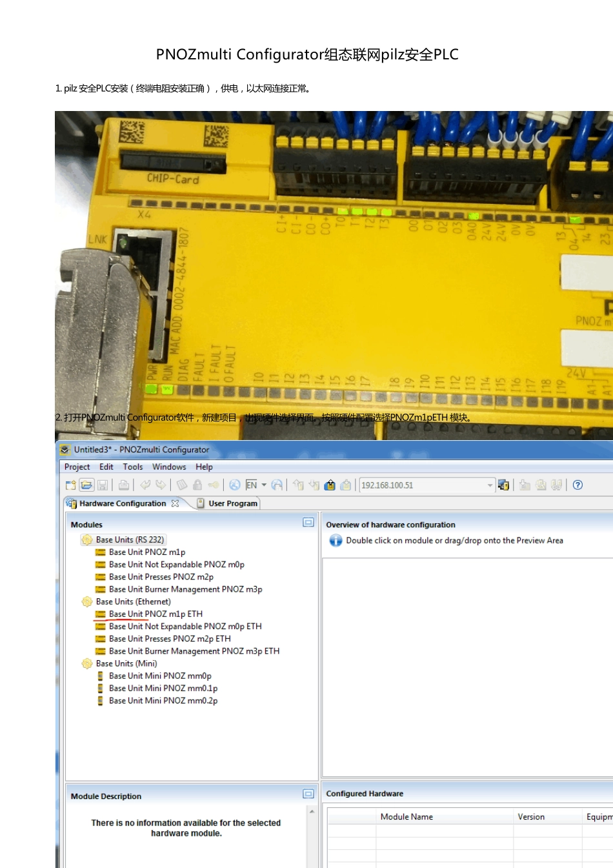The height and width of the screenshot is (868, 613).
Task: Click the New Project toolbar icon
Action: 71,485
